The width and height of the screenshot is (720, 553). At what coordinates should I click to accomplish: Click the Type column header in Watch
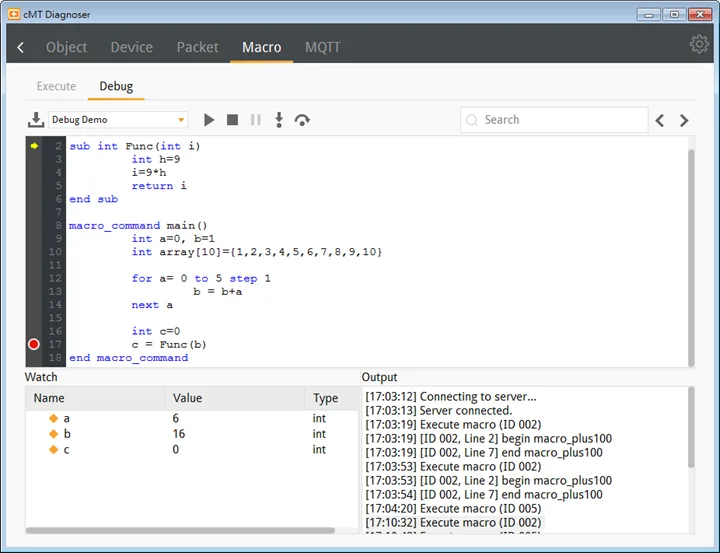[x=332, y=398]
